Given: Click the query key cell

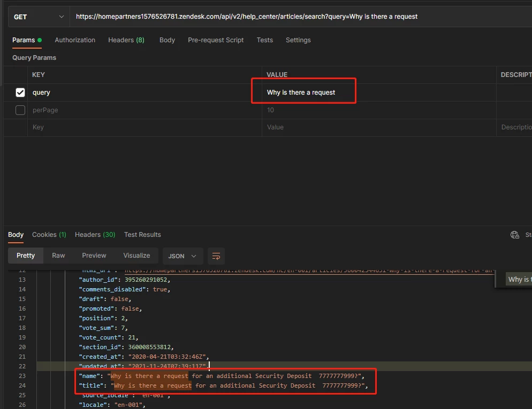Looking at the screenshot, I should pyautogui.click(x=145, y=92).
